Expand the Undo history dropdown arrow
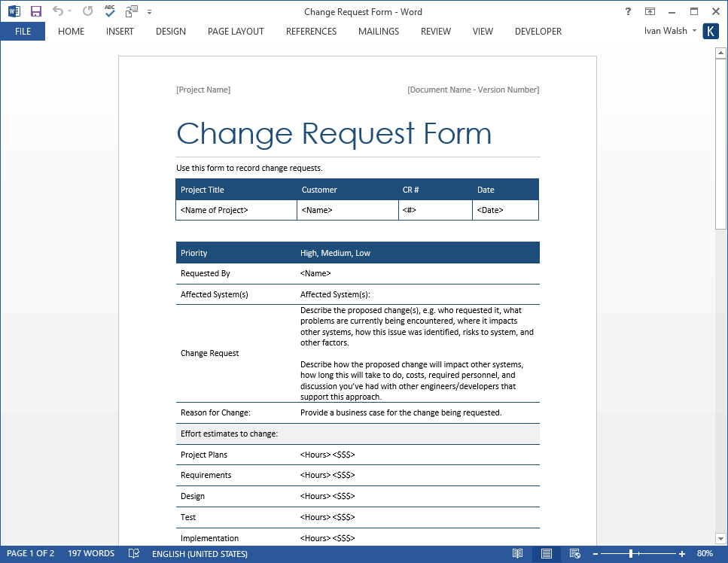728x563 pixels. click(x=69, y=11)
